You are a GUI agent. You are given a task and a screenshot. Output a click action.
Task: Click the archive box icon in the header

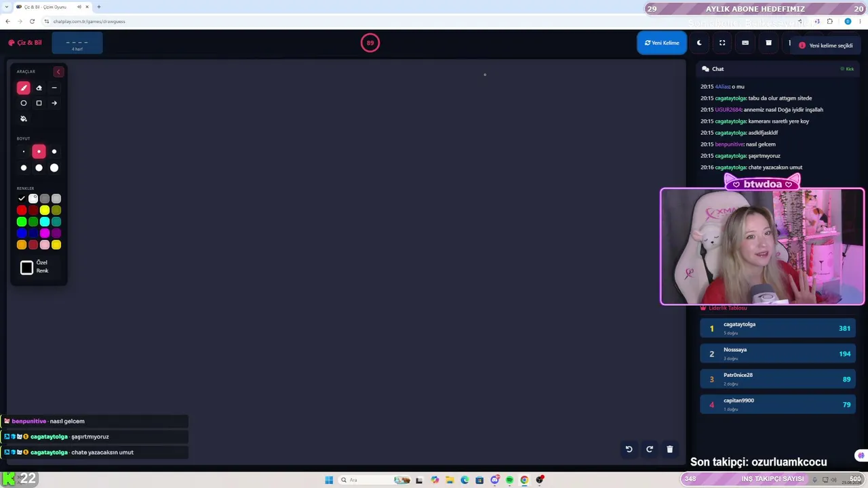768,43
